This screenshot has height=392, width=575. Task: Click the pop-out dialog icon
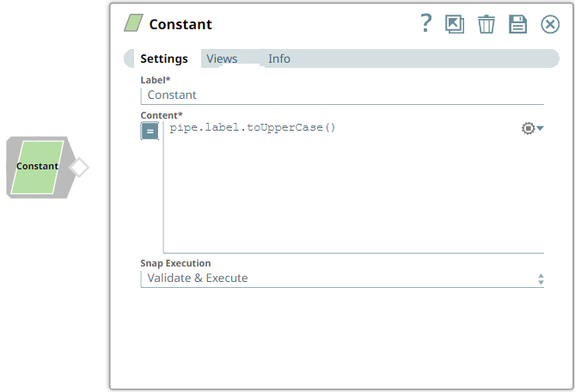[455, 24]
